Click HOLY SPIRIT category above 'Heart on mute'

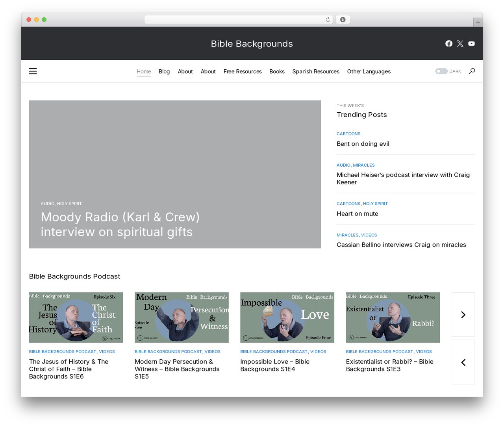tap(375, 204)
